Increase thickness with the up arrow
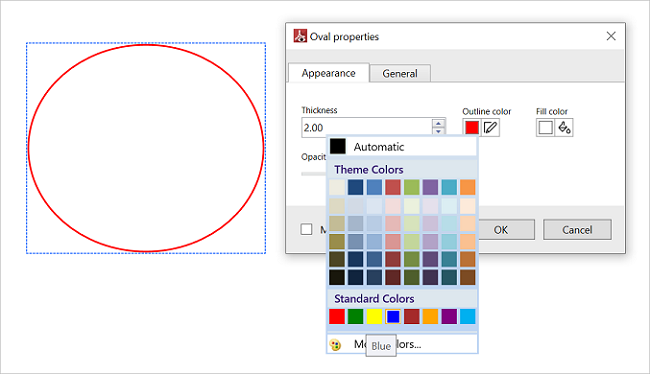The height and width of the screenshot is (374, 650). 438,123
